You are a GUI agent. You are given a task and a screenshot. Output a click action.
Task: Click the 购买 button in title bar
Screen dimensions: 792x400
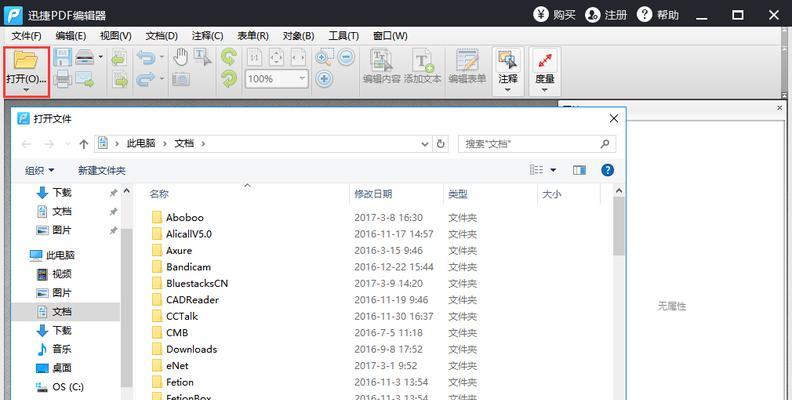(555, 14)
